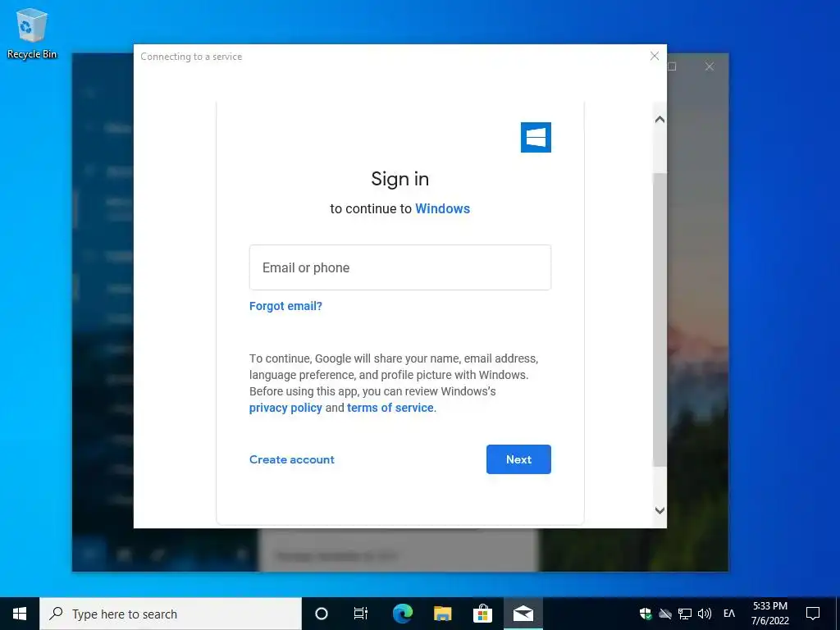Image resolution: width=840 pixels, height=630 pixels.
Task: Click the dialog's vertical scrollbar thumb
Action: point(660,320)
